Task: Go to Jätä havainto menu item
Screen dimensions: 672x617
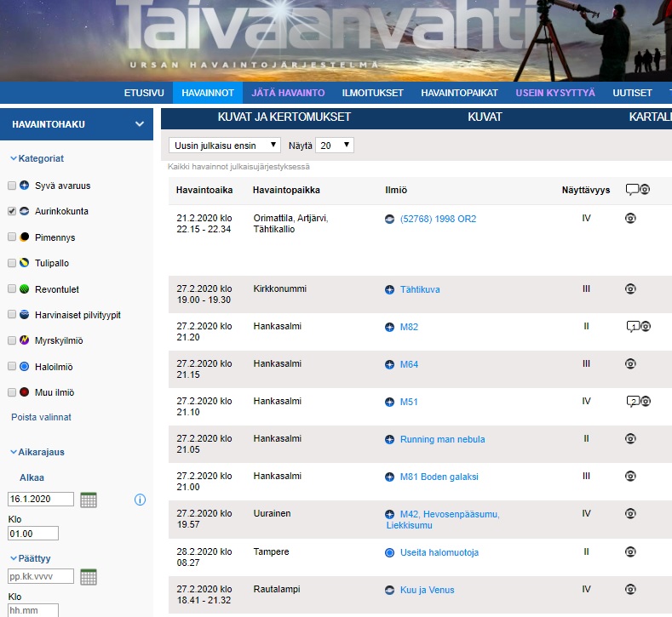Action: click(288, 93)
